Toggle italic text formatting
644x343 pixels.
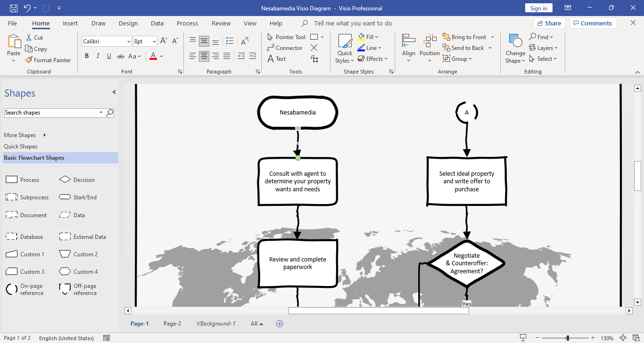(x=98, y=56)
